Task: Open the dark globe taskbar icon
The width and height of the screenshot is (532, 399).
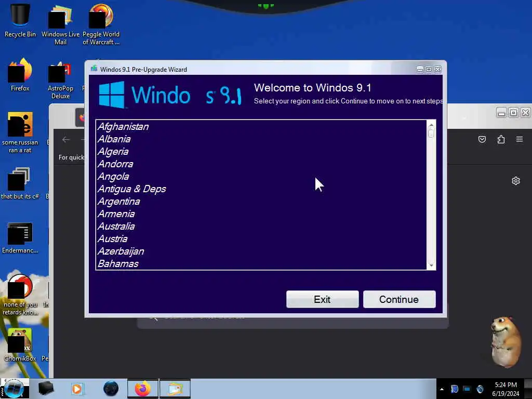Action: coord(111,389)
